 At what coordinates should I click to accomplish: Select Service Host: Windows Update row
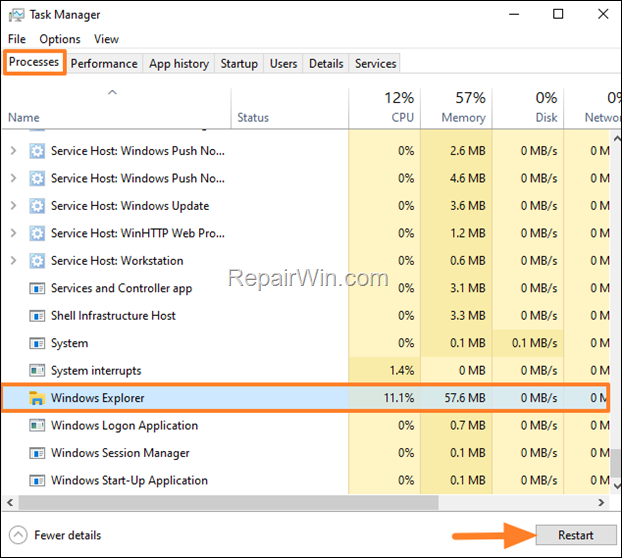coord(305,206)
